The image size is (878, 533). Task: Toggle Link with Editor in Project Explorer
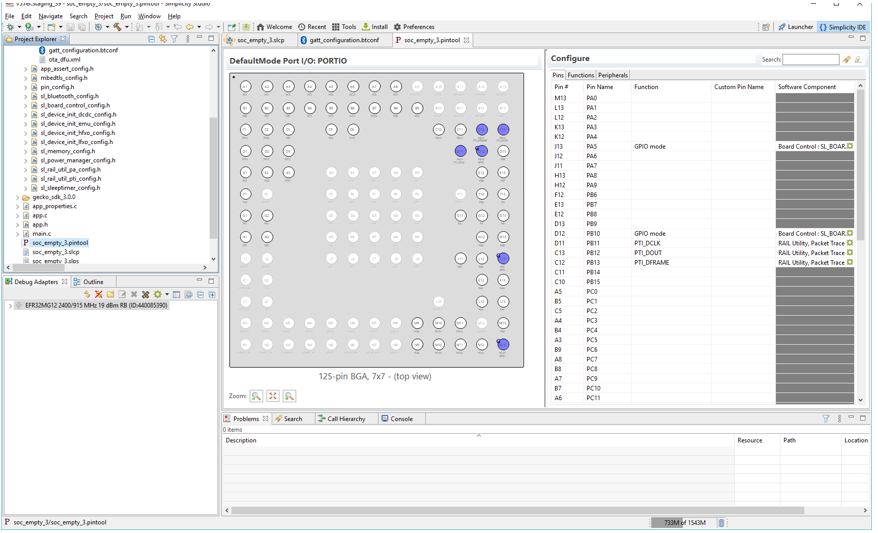click(162, 39)
